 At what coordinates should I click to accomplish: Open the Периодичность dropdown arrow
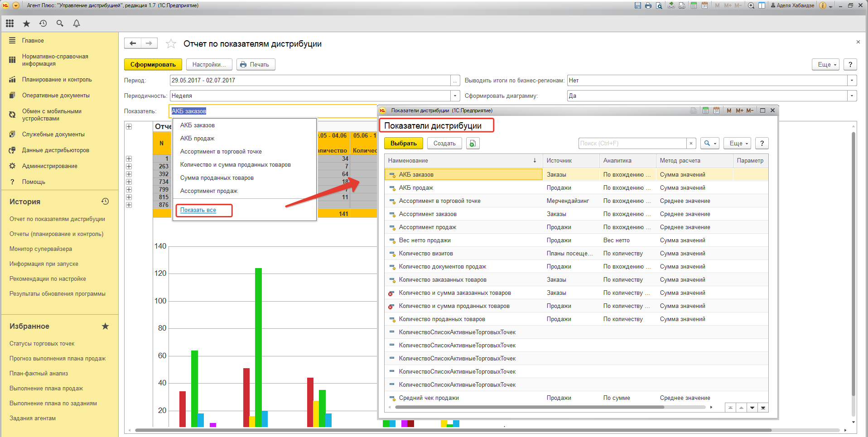455,96
